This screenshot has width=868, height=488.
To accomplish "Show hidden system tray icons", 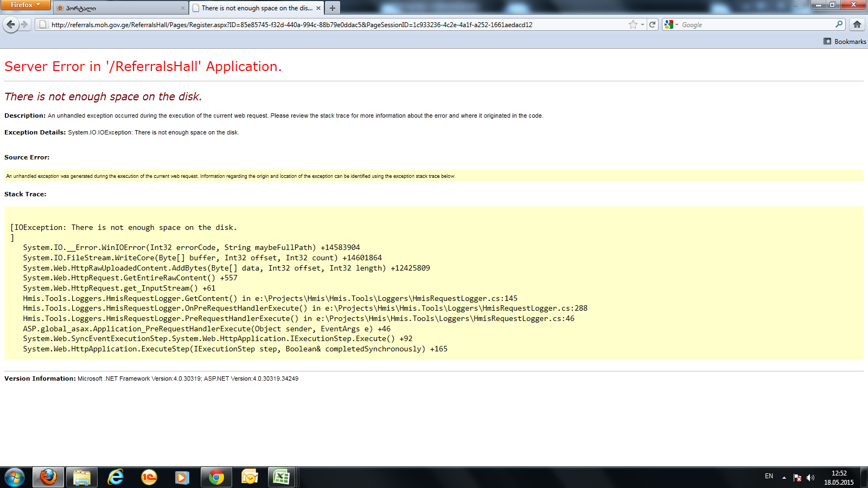I will 784,477.
